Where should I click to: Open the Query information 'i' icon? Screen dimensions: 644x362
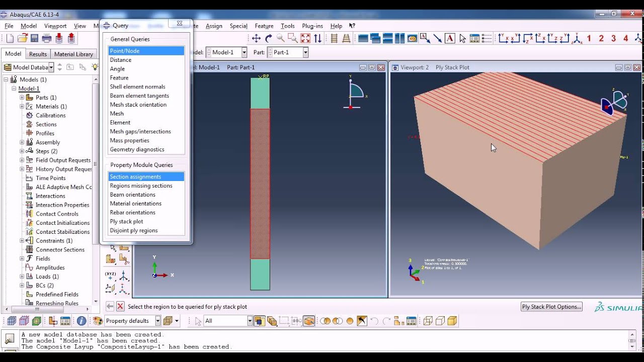click(81, 321)
